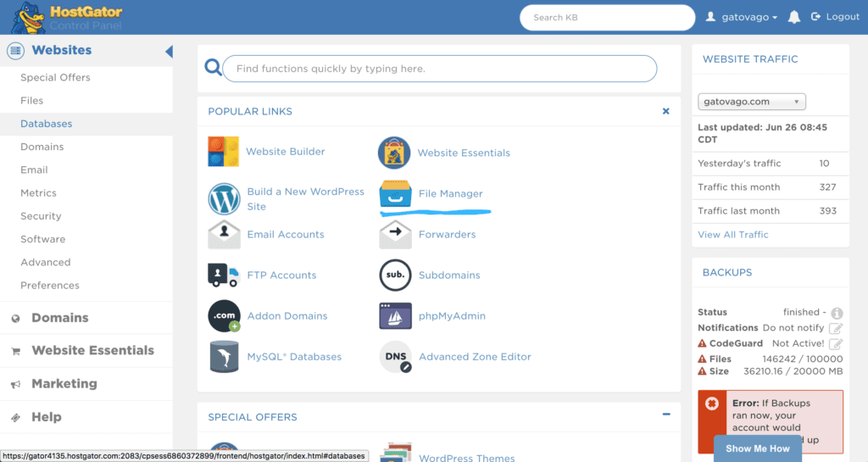
Task: Open the gatovago.com domain selector
Action: [751, 102]
